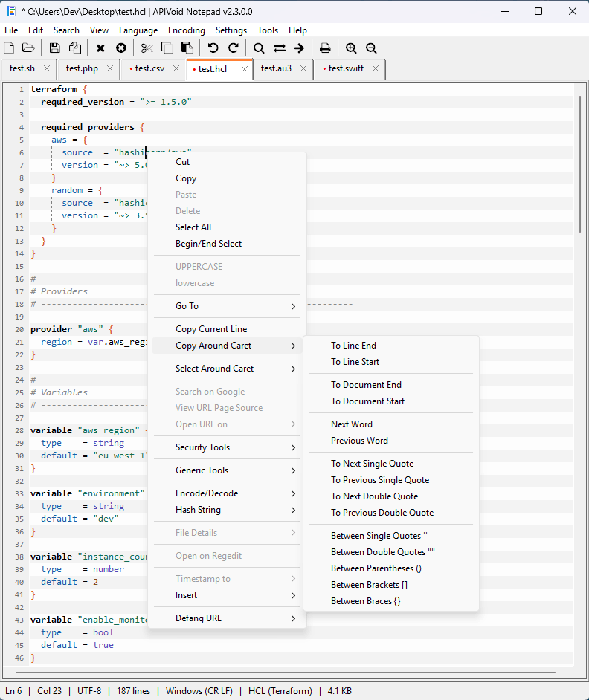Image resolution: width=589 pixels, height=700 pixels.
Task: Click the '# Variables' comment line
Action: coord(59,392)
